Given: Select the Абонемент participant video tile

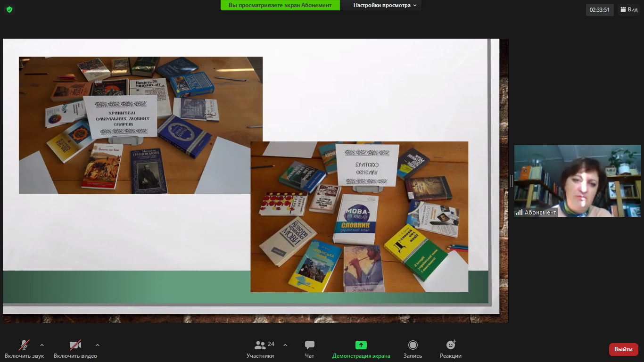Looking at the screenshot, I should pyautogui.click(x=578, y=181).
